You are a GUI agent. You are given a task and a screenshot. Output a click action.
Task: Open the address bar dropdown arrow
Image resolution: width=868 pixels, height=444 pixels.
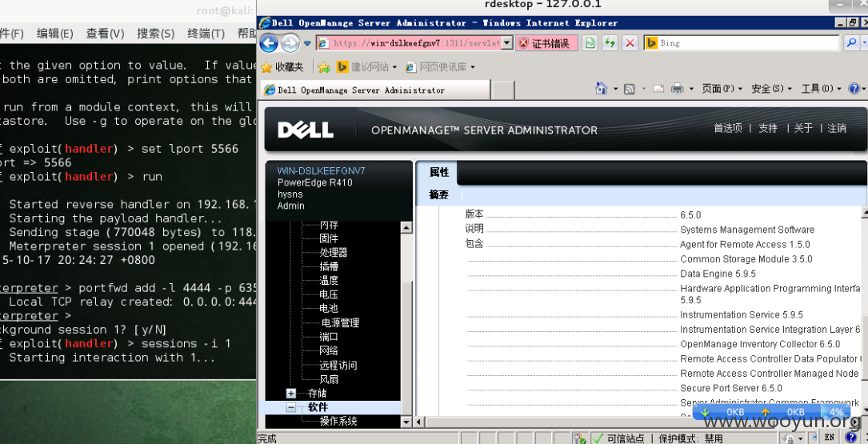[x=507, y=43]
